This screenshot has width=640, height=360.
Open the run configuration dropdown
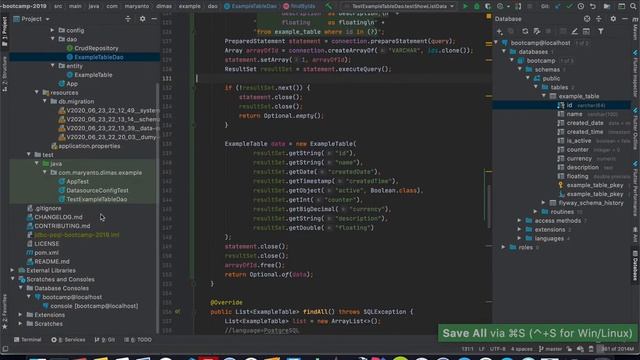tap(400, 6)
